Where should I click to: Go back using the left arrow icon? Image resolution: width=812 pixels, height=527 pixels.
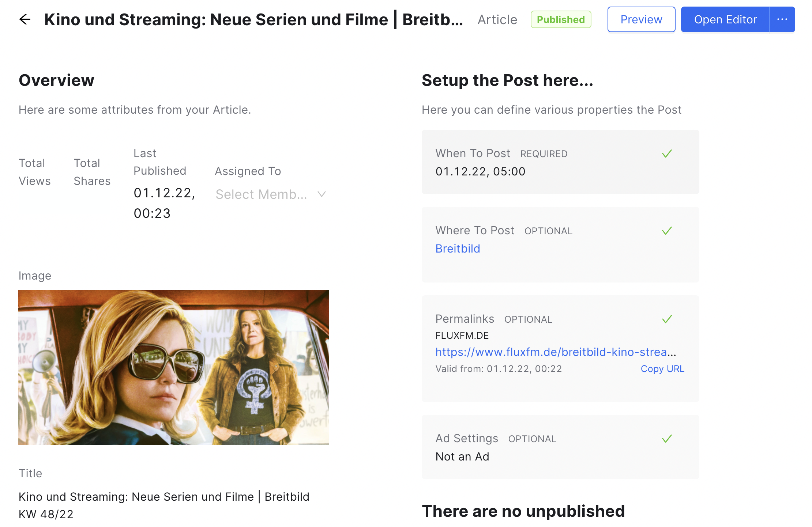25,19
